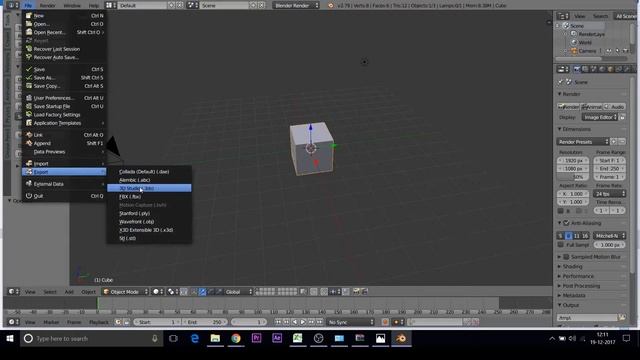Click the resolution percentage 50% slider
This screenshot has height=360, width=640.
[573, 177]
